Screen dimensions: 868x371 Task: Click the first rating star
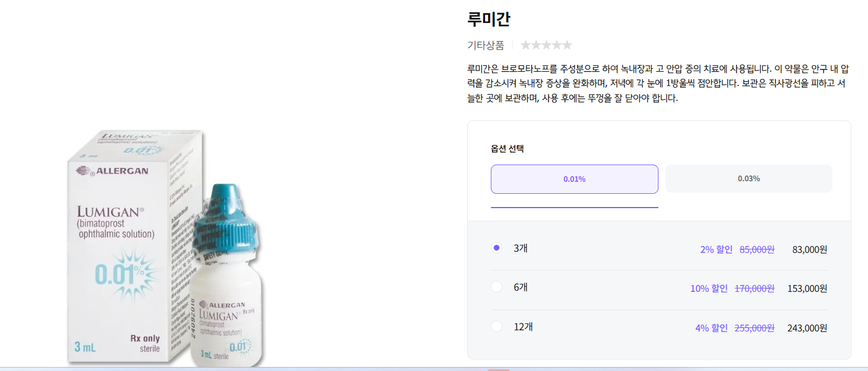click(x=525, y=45)
